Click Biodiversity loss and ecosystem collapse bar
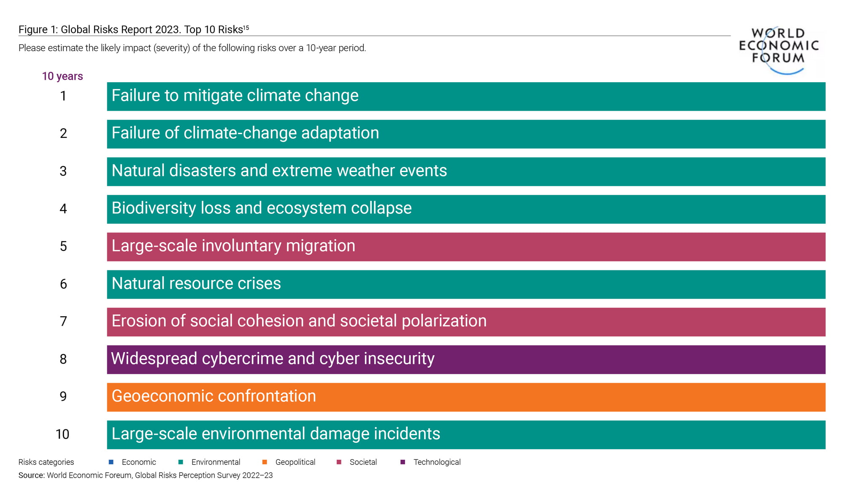The width and height of the screenshot is (844, 504). click(x=466, y=209)
